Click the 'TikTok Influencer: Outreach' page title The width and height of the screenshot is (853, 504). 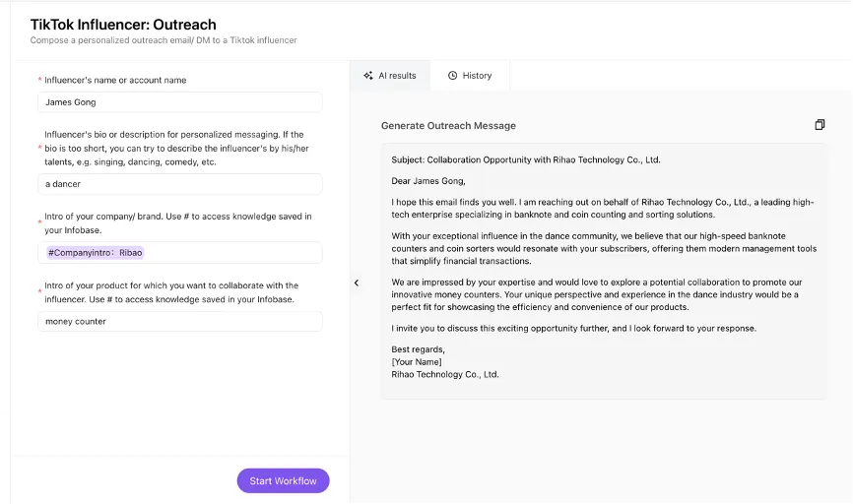point(123,25)
